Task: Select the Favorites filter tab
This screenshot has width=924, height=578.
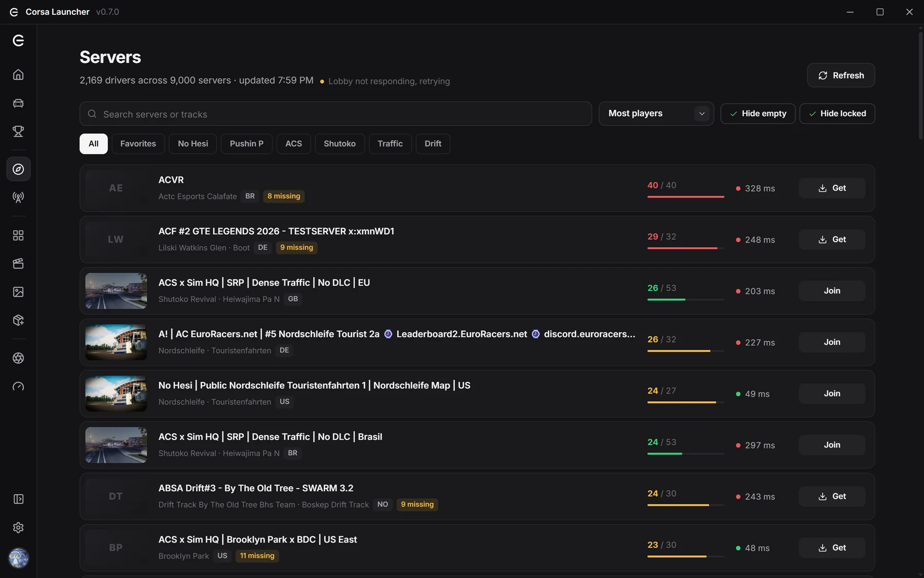Action: 138,144
